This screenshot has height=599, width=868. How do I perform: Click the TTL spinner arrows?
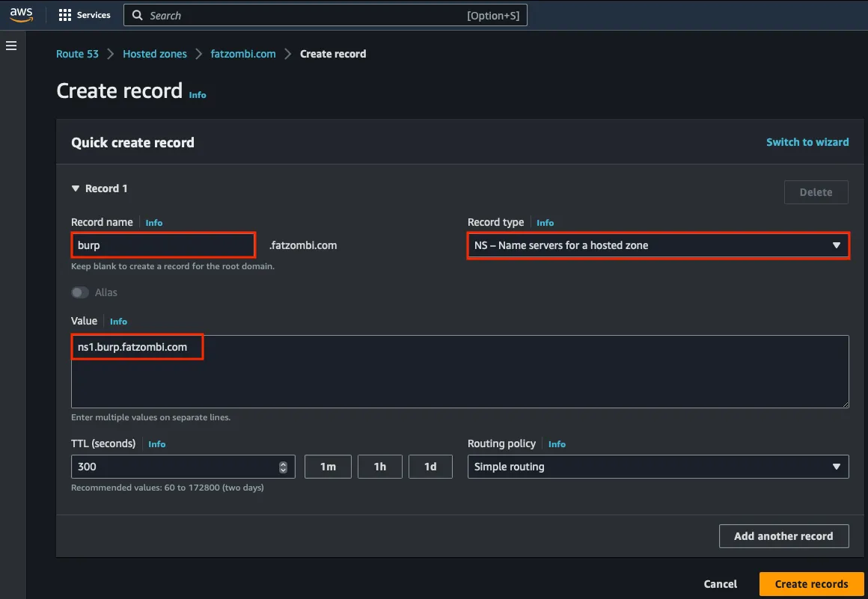click(x=283, y=467)
